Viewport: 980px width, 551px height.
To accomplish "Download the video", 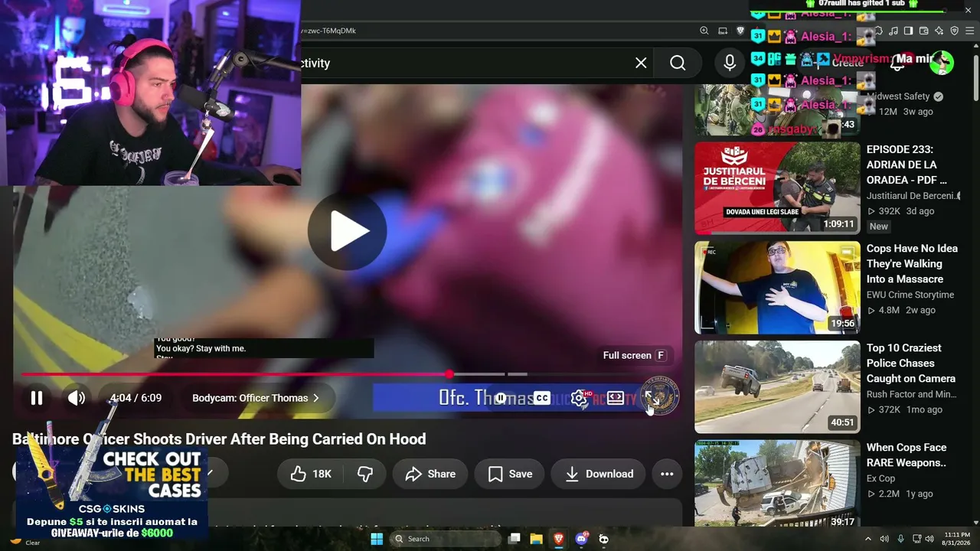I will (x=598, y=474).
